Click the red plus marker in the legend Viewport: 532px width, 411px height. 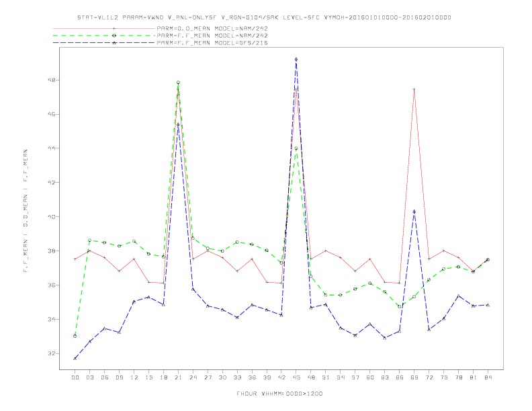(x=114, y=28)
